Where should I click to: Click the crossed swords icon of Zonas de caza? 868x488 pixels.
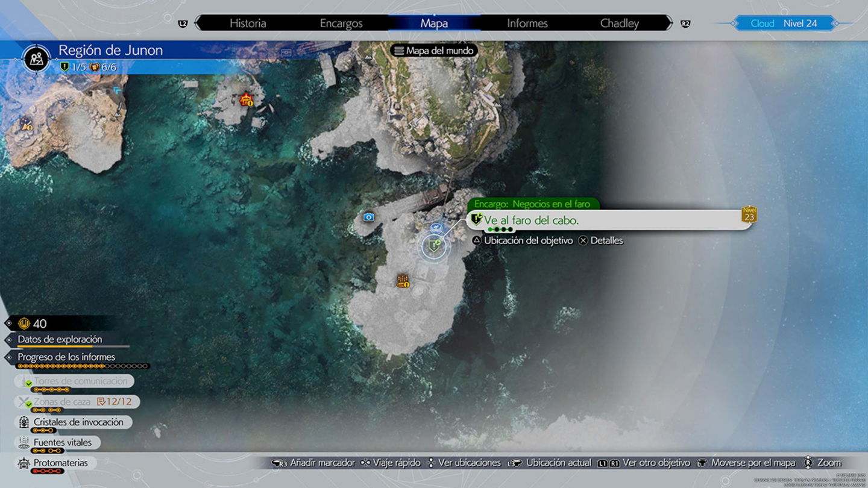point(24,402)
